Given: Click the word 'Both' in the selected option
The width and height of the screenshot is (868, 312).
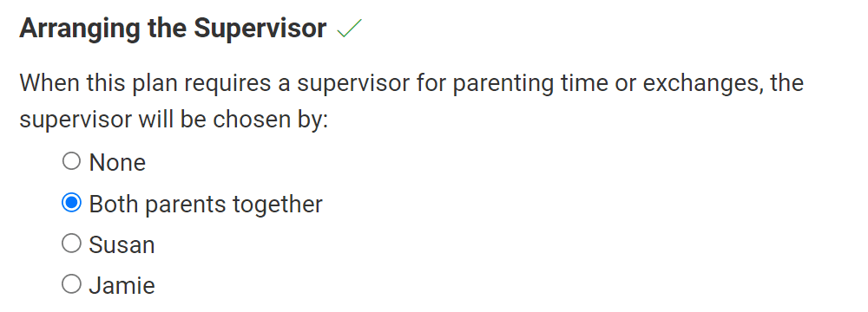Looking at the screenshot, I should [x=114, y=204].
